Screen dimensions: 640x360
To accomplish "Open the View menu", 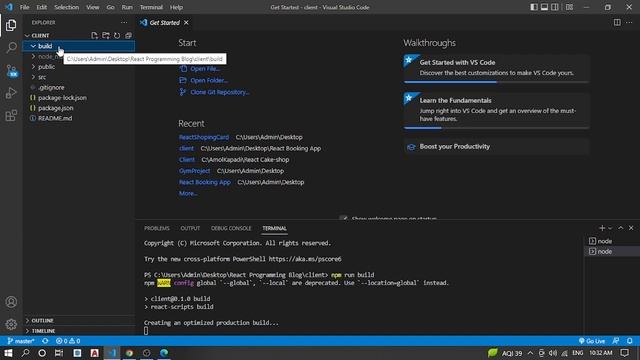I will coord(93,7).
